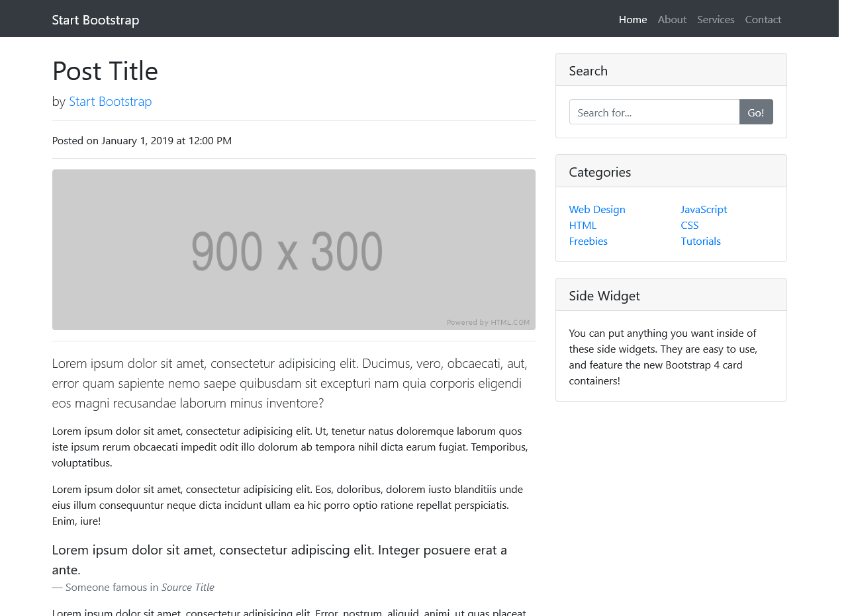
Task: Open the Web Design category
Action: pos(596,209)
